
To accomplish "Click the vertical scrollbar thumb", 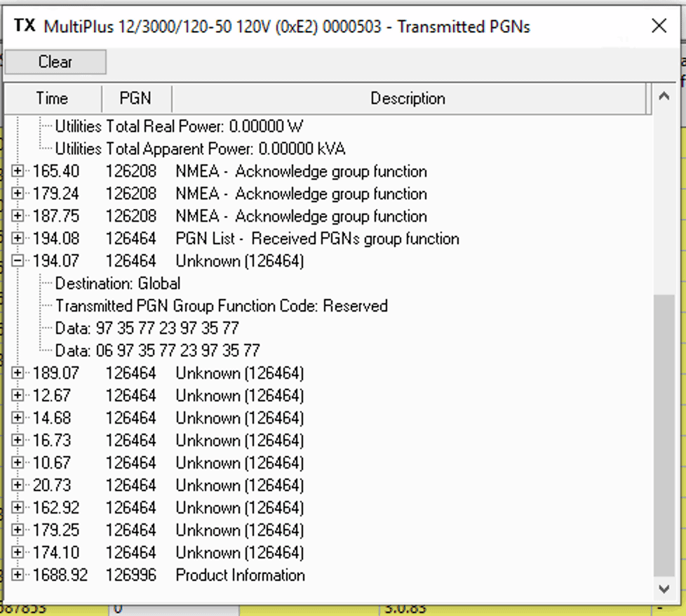I will 664,435.
